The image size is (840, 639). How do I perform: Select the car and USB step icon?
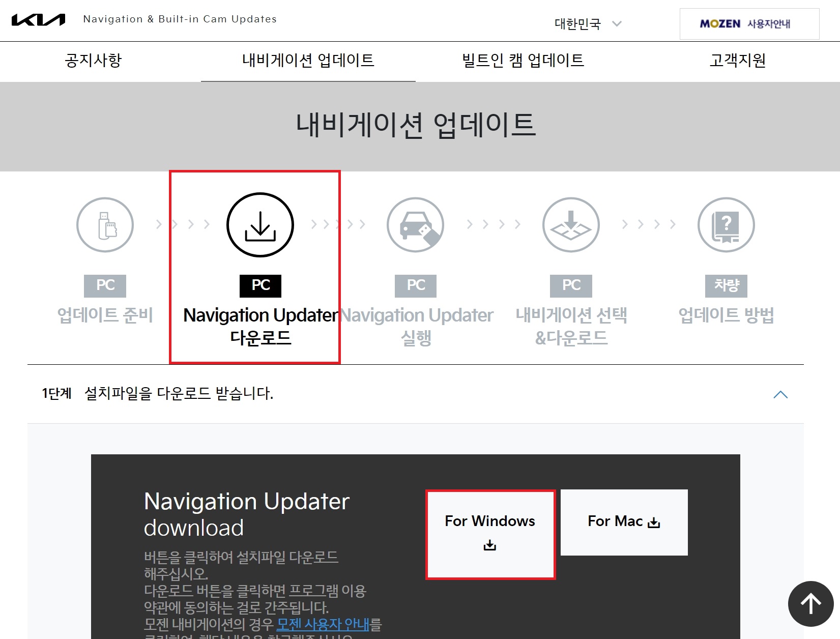[416, 225]
